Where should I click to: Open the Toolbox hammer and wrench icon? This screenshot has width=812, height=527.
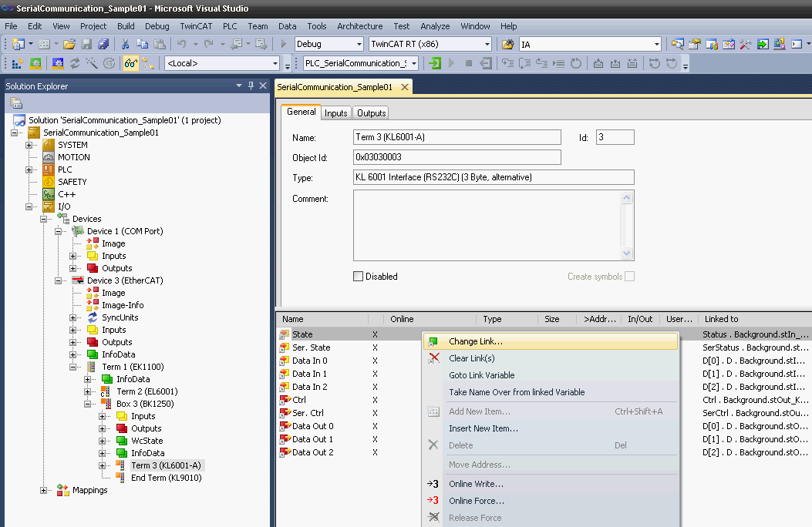pos(745,45)
